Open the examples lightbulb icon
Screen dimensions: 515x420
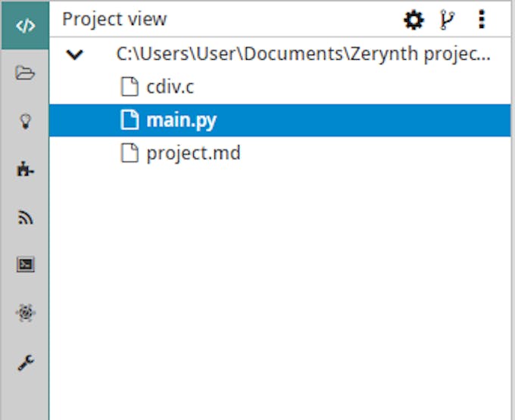(x=25, y=121)
